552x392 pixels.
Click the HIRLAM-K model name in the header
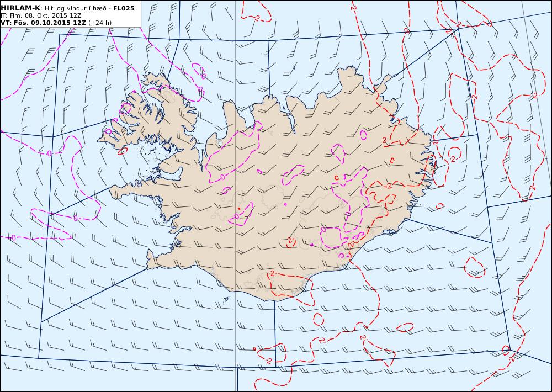[21, 8]
